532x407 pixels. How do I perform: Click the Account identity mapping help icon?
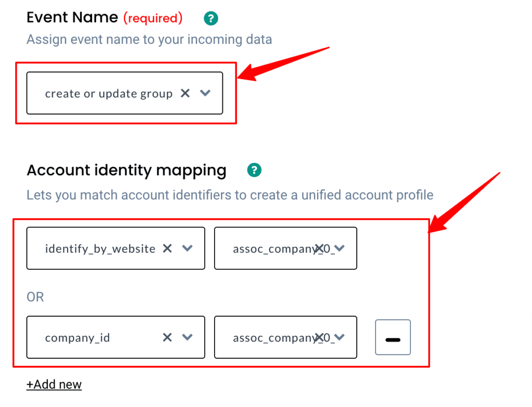tap(254, 170)
